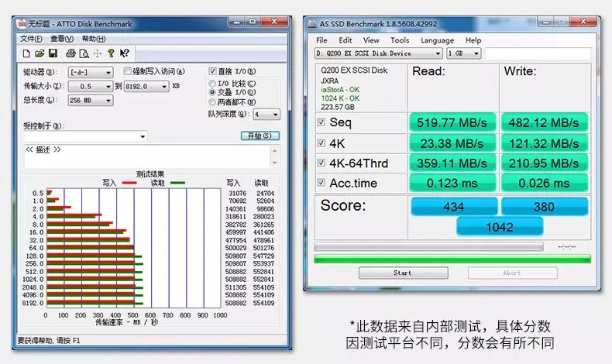The height and width of the screenshot is (364, 612).
Task: Click the 1024 K - OK alignment status
Action: pos(340,98)
